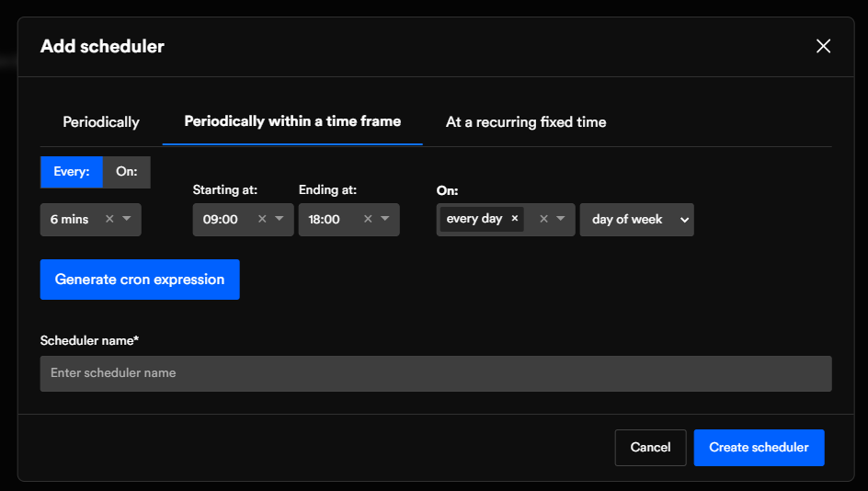Select 'Periodically within a time frame' tab
868x491 pixels.
[x=292, y=121]
